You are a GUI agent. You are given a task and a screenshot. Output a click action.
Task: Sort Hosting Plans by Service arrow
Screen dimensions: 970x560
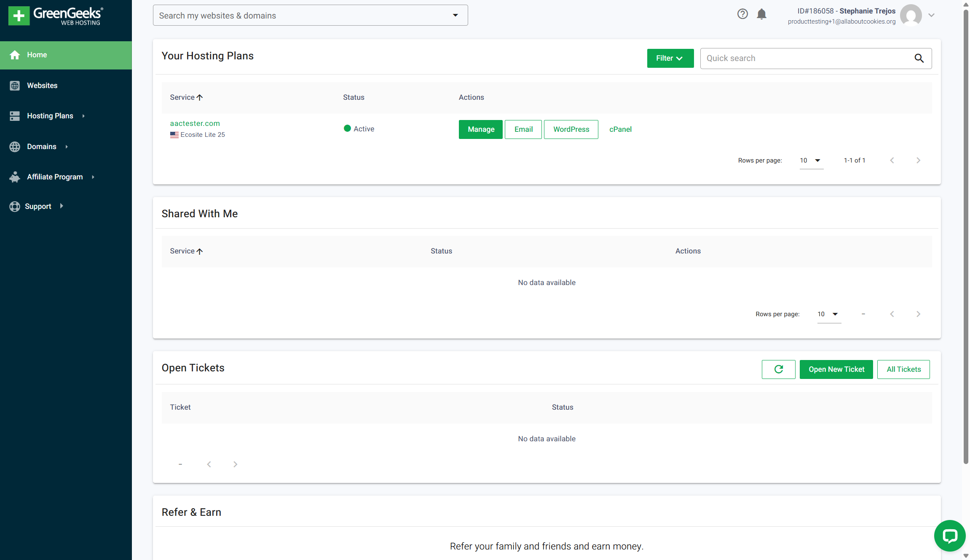click(200, 97)
